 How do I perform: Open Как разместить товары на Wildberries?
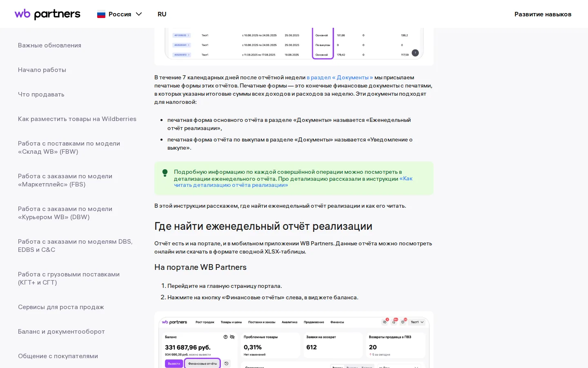(77, 119)
